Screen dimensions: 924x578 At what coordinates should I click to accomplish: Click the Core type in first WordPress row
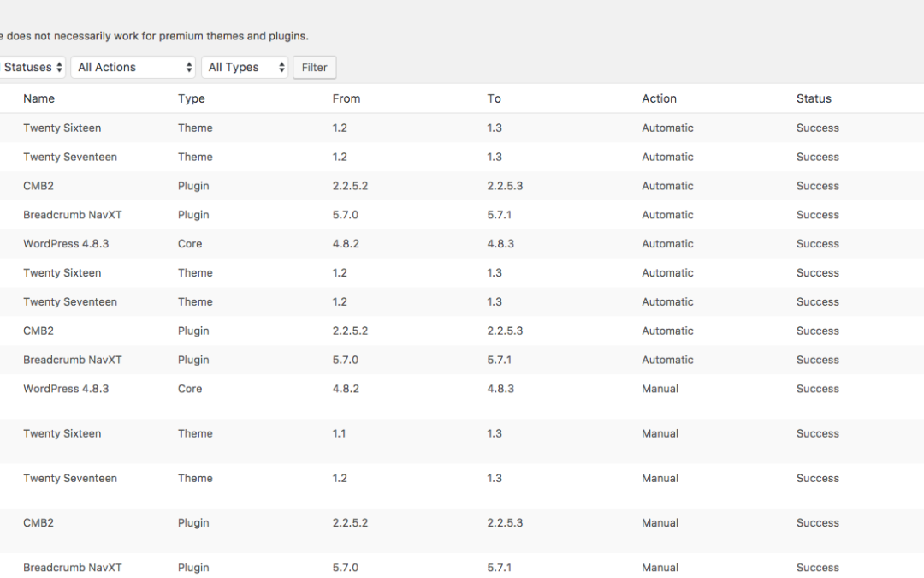point(190,243)
